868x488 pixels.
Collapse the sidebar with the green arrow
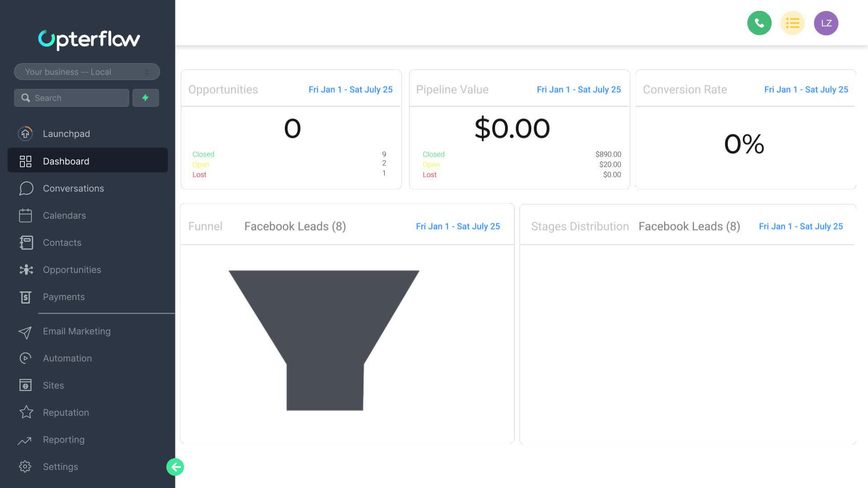click(x=175, y=467)
